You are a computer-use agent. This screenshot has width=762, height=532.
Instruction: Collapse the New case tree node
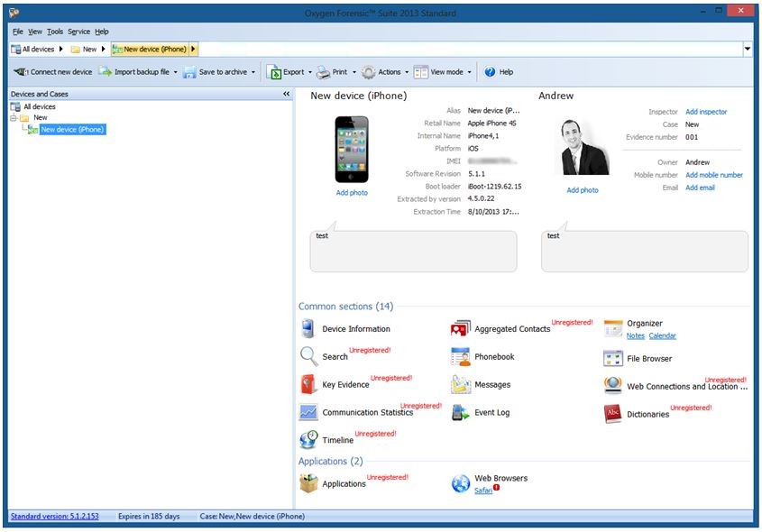[x=14, y=118]
